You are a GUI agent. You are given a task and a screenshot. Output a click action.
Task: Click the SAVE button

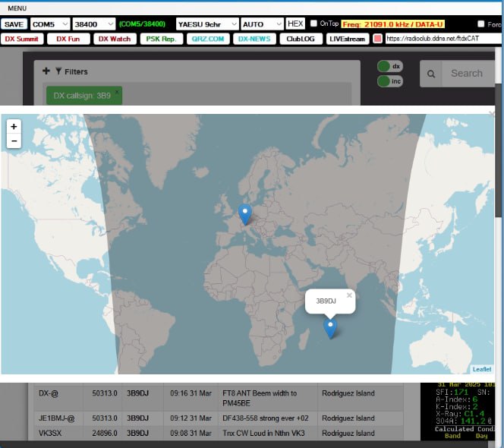pos(14,24)
